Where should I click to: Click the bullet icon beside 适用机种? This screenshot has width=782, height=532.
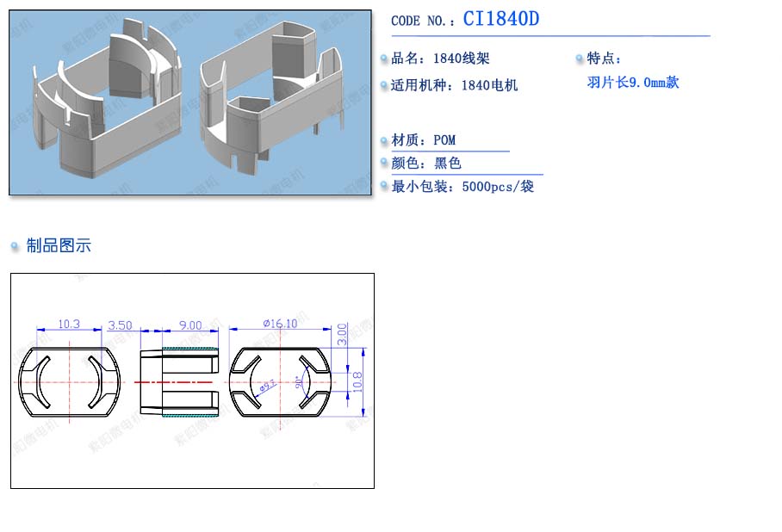384,86
